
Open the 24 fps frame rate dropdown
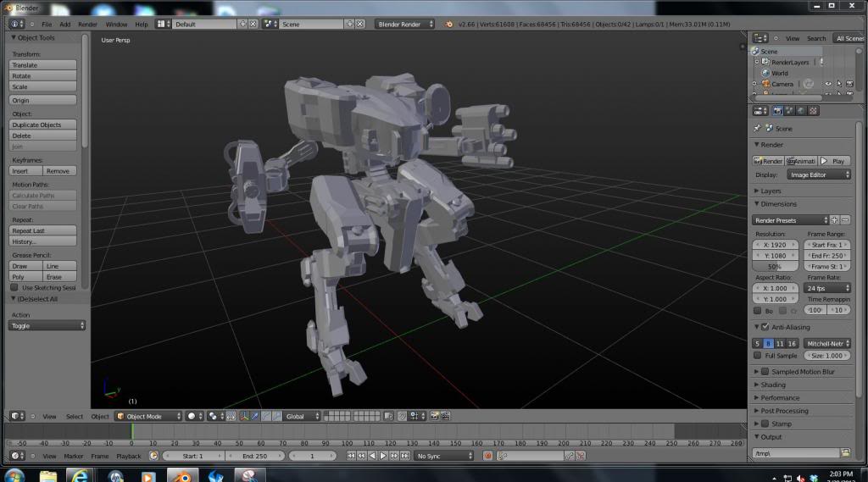point(826,288)
